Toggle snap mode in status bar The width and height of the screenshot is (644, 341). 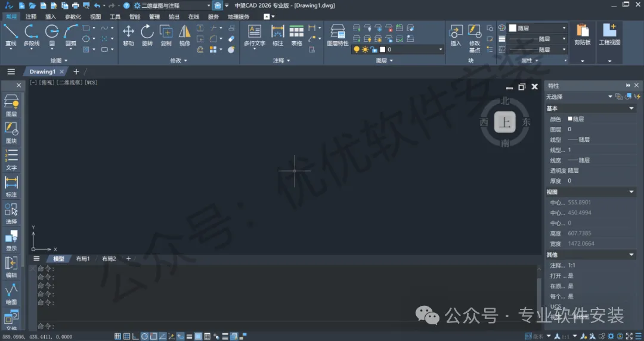tap(118, 336)
